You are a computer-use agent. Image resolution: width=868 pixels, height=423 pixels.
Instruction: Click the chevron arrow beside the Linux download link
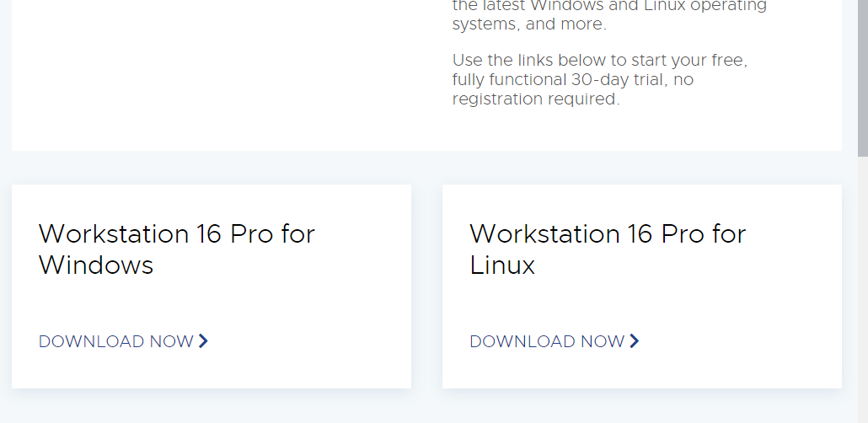coord(635,341)
